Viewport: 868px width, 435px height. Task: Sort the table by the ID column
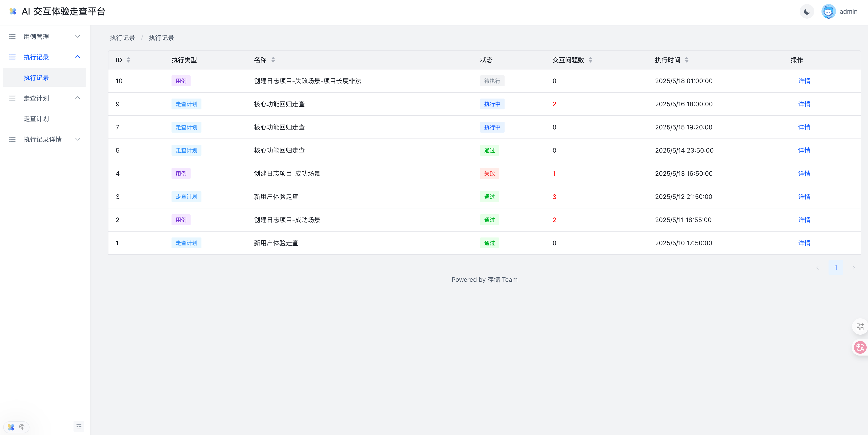(x=128, y=60)
